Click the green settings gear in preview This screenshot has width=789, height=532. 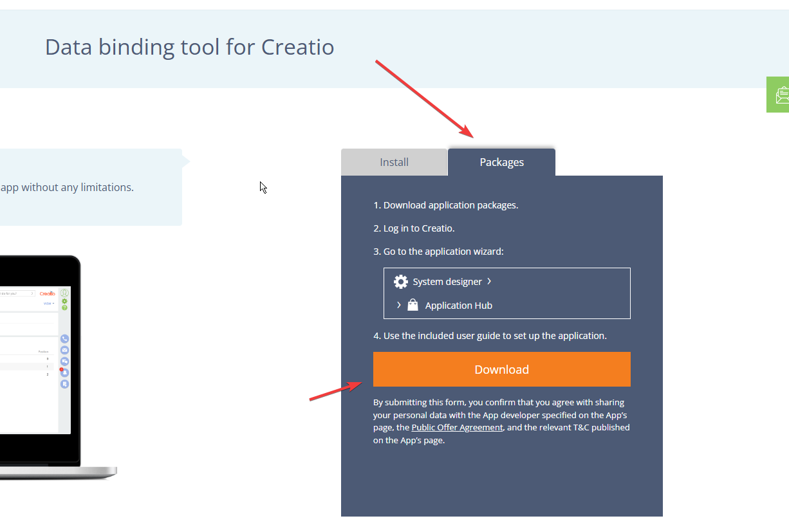pyautogui.click(x=64, y=301)
